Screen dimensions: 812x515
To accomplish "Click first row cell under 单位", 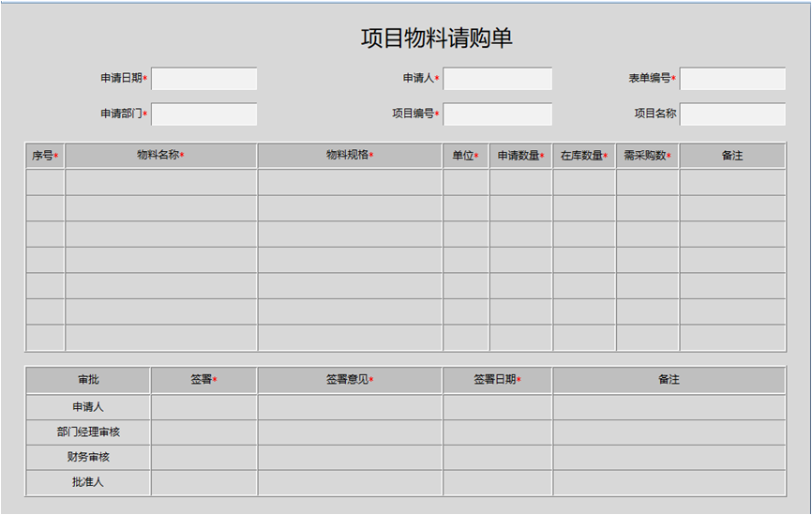I will coord(465,182).
